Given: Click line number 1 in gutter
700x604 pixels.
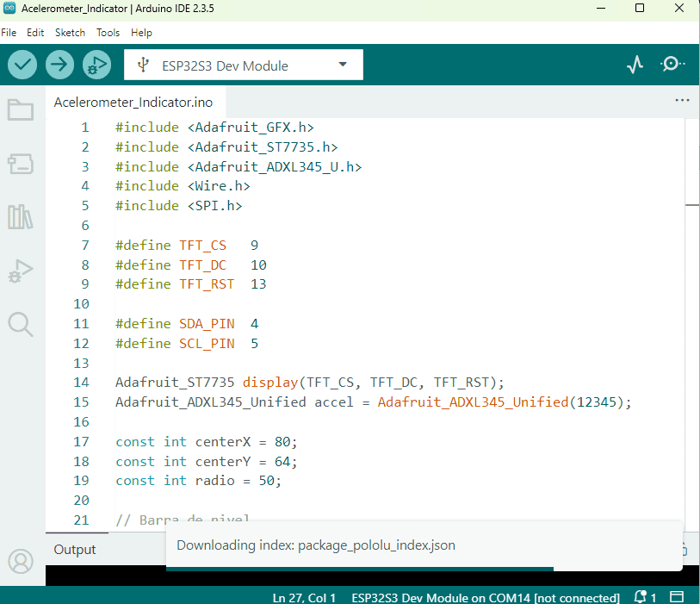Looking at the screenshot, I should (x=85, y=128).
